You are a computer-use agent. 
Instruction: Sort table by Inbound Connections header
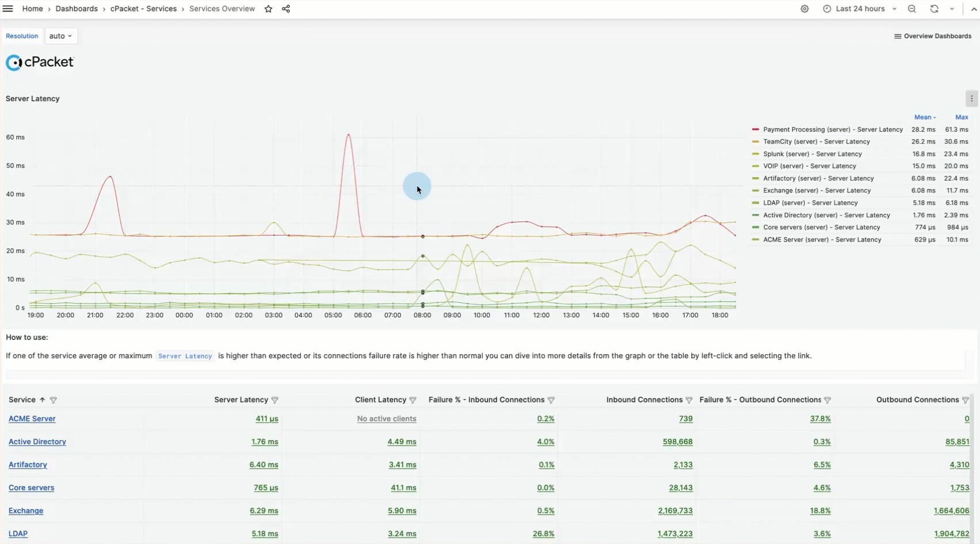point(644,400)
